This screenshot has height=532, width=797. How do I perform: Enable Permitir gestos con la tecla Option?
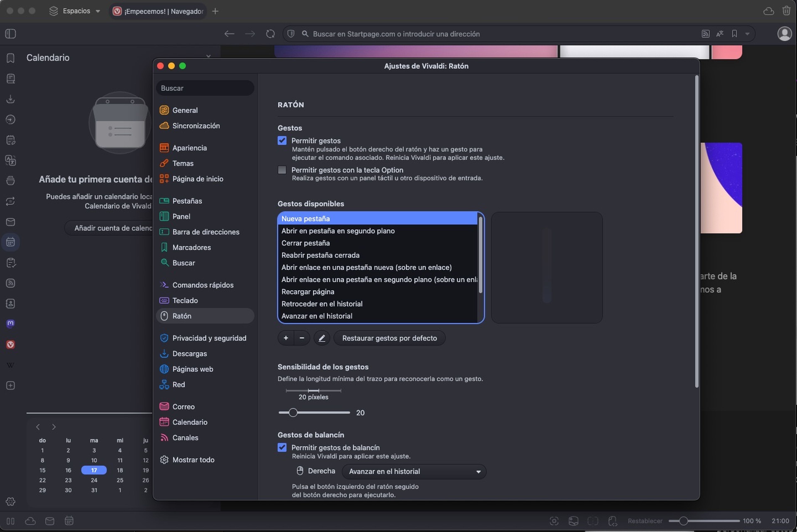tap(282, 170)
